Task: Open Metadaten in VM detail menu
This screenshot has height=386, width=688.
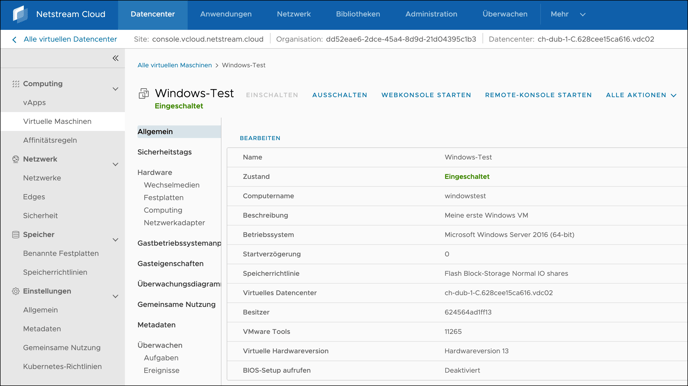Action: (156, 325)
